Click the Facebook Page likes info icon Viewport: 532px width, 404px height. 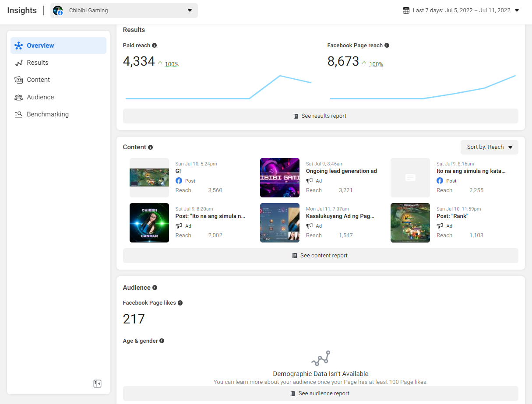click(180, 303)
